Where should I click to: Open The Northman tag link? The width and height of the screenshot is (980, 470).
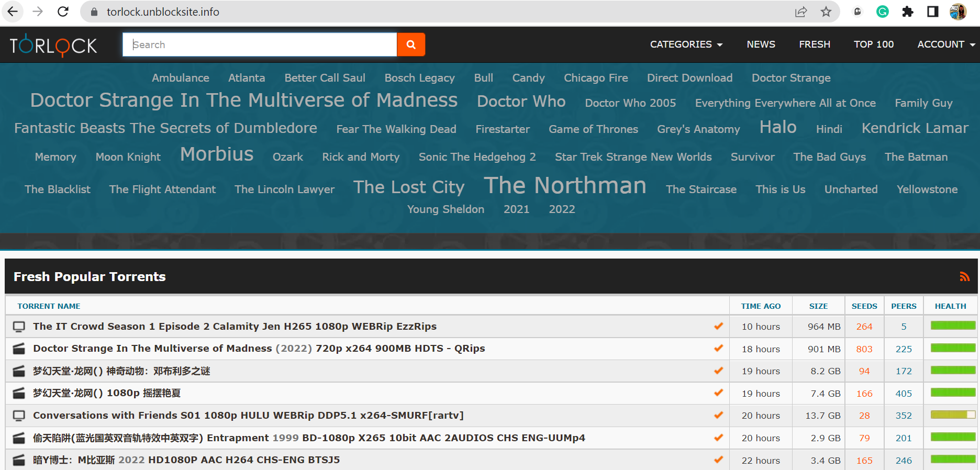coord(565,186)
